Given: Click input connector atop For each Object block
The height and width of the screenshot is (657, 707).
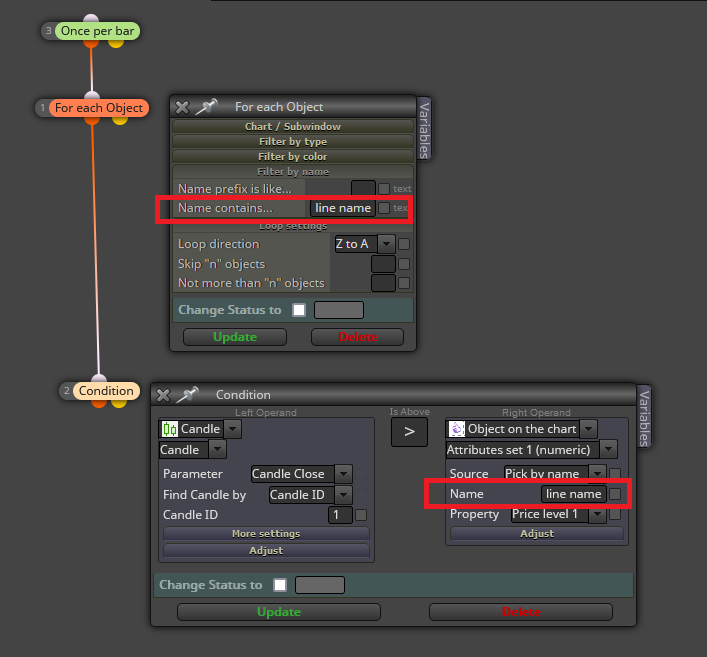Looking at the screenshot, I should [92, 95].
